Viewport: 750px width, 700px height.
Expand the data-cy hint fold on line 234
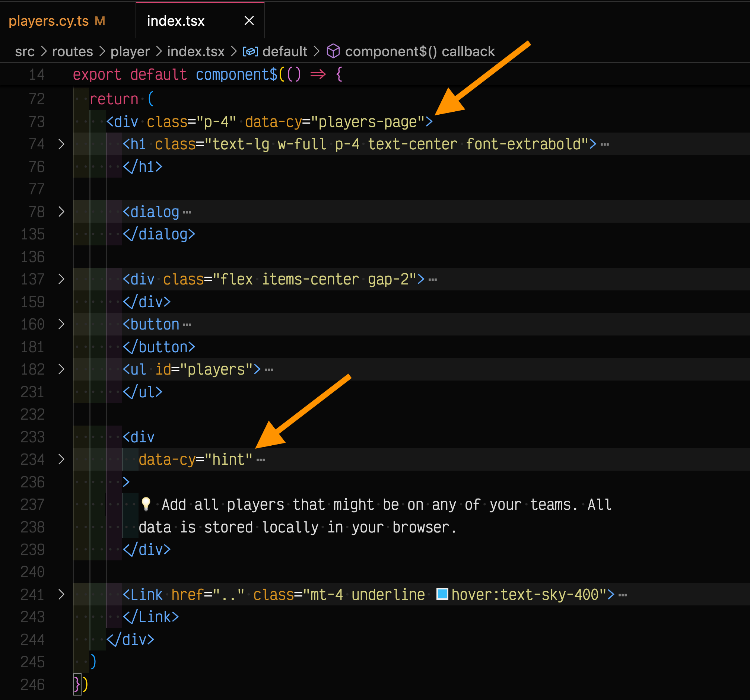point(61,459)
